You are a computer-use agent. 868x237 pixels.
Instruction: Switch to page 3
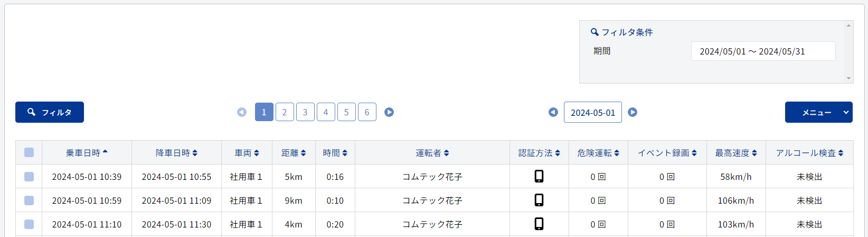click(305, 112)
